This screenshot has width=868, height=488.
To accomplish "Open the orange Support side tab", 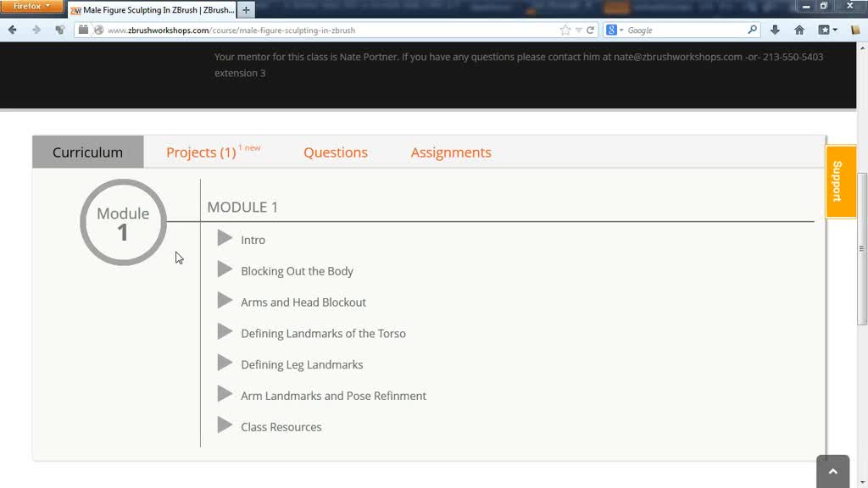I will pyautogui.click(x=840, y=181).
